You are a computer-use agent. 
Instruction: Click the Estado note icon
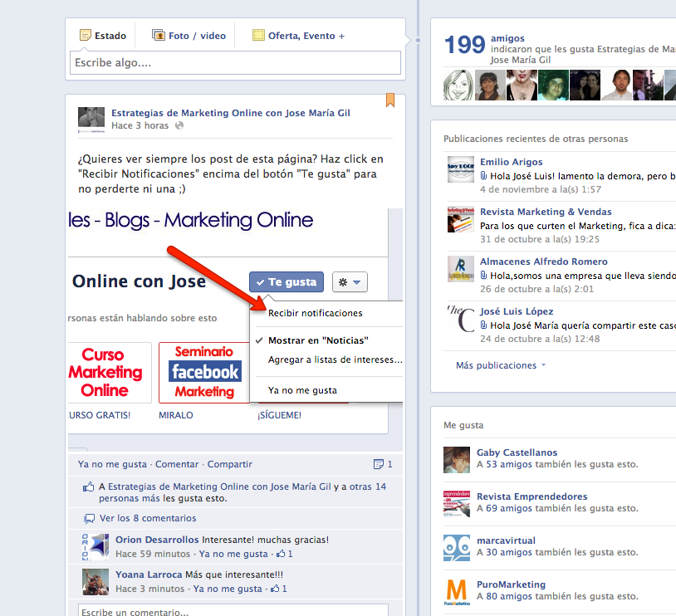86,35
